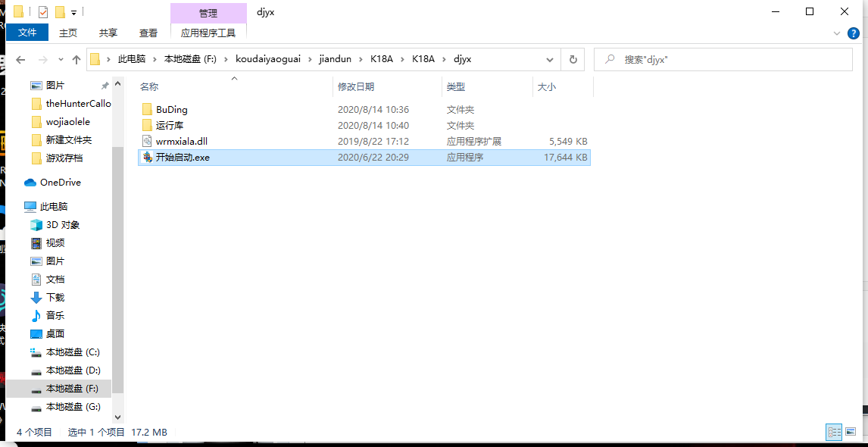Switch to the 查看 ribbon tab
The width and height of the screenshot is (868, 447).
(148, 33)
